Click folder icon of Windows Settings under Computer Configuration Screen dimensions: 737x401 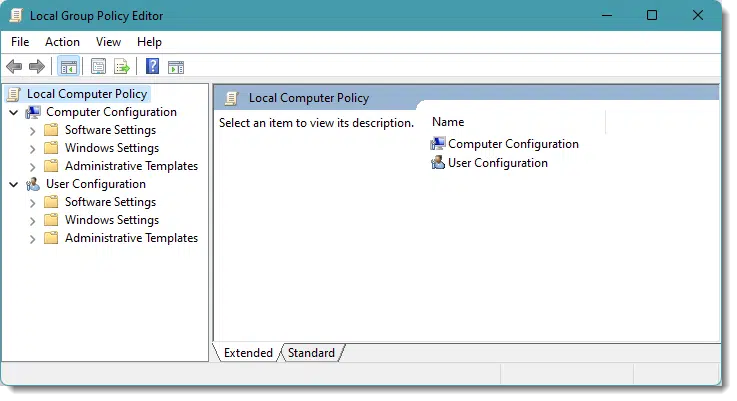[51, 148]
